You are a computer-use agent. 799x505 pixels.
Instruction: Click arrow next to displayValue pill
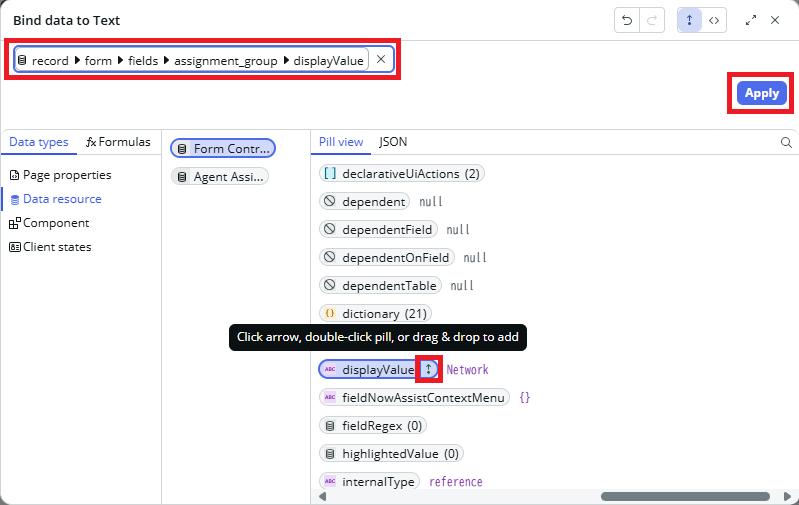(x=429, y=369)
